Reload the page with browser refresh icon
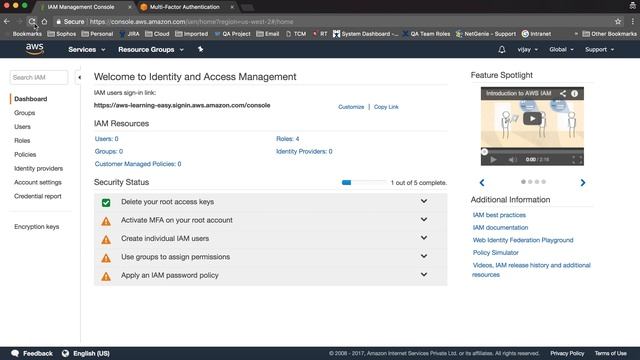The height and width of the screenshot is (360, 640). pos(32,21)
